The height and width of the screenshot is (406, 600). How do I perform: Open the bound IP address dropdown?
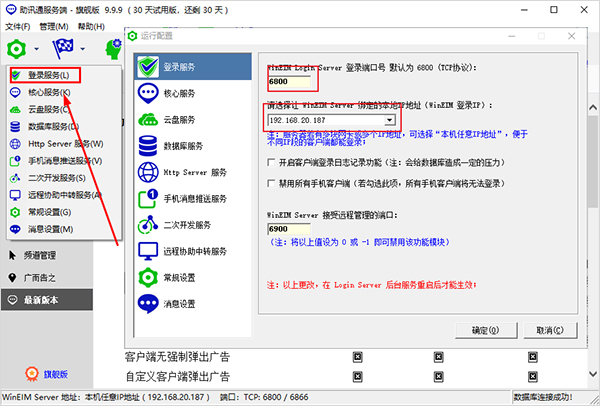pos(390,120)
